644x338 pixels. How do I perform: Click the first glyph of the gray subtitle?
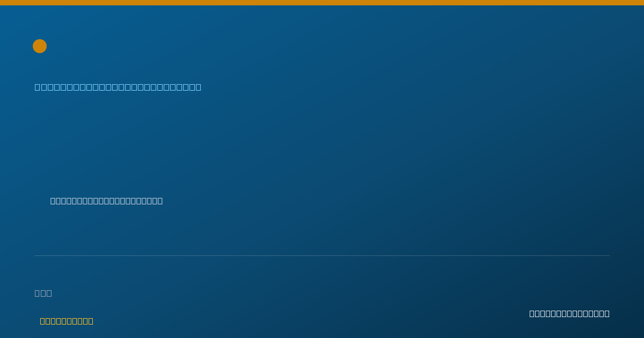pos(53,201)
